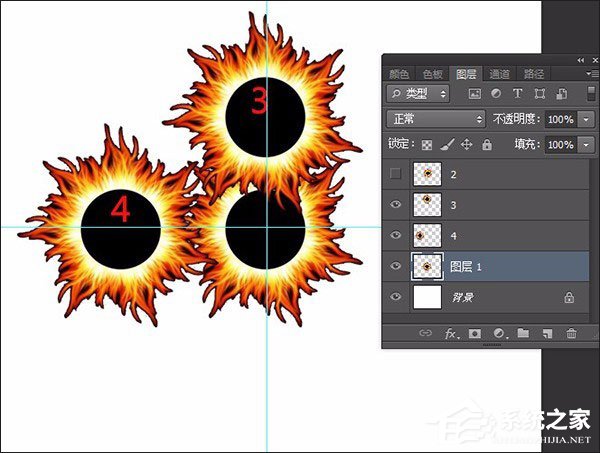Hide layer 4 with eye icon
This screenshot has height=453, width=600.
click(x=396, y=235)
